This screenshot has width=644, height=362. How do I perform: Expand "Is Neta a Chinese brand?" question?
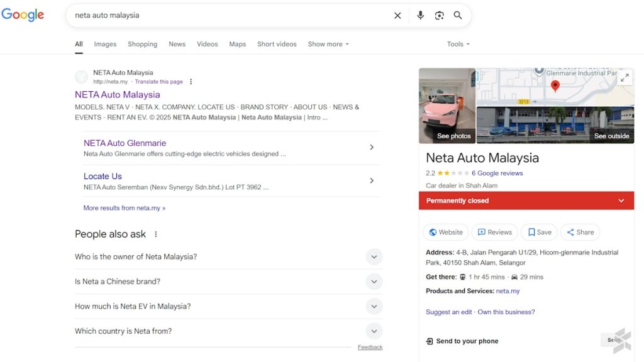tap(374, 282)
